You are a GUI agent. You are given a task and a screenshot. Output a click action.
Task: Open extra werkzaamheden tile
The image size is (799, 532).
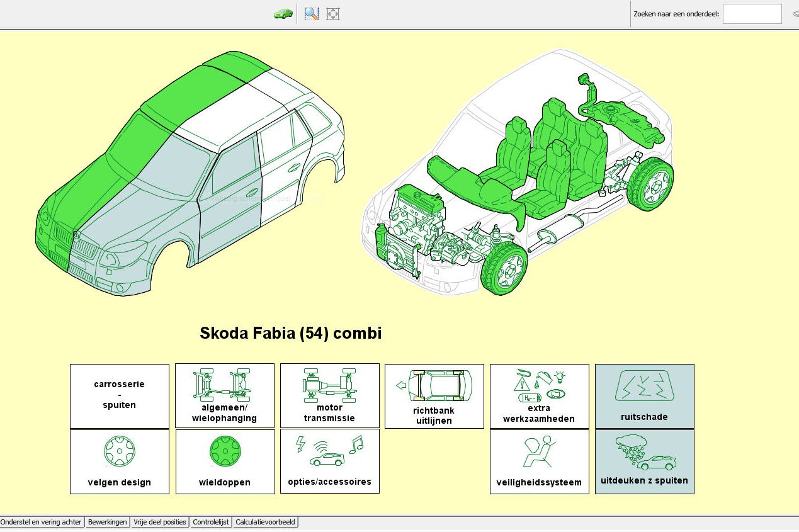[x=539, y=396]
